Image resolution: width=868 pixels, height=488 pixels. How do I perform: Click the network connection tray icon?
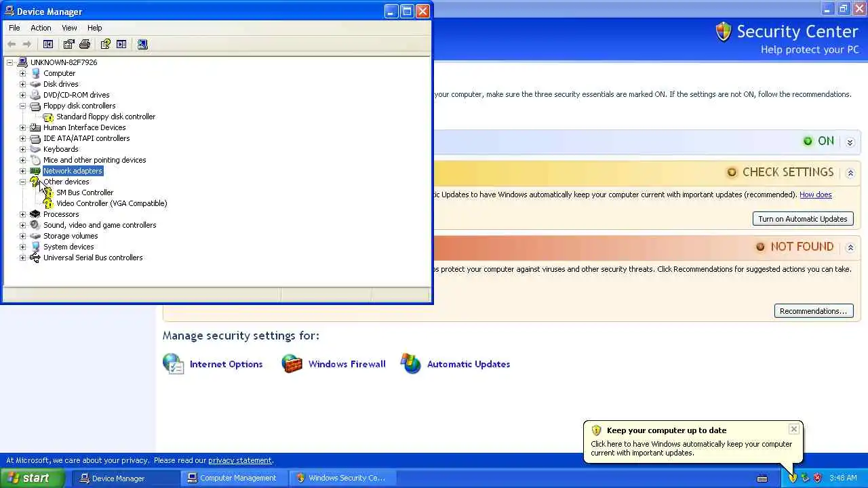point(805,478)
